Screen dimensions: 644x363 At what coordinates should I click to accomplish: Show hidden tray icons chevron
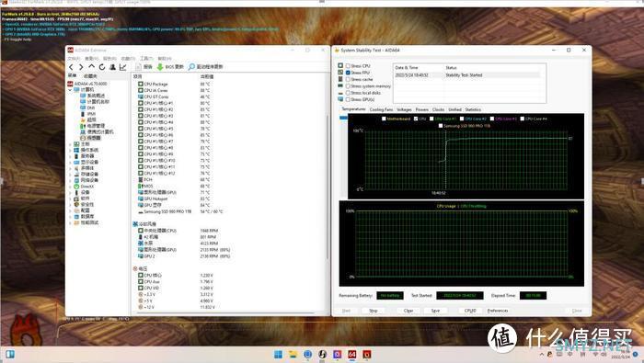[542, 355]
